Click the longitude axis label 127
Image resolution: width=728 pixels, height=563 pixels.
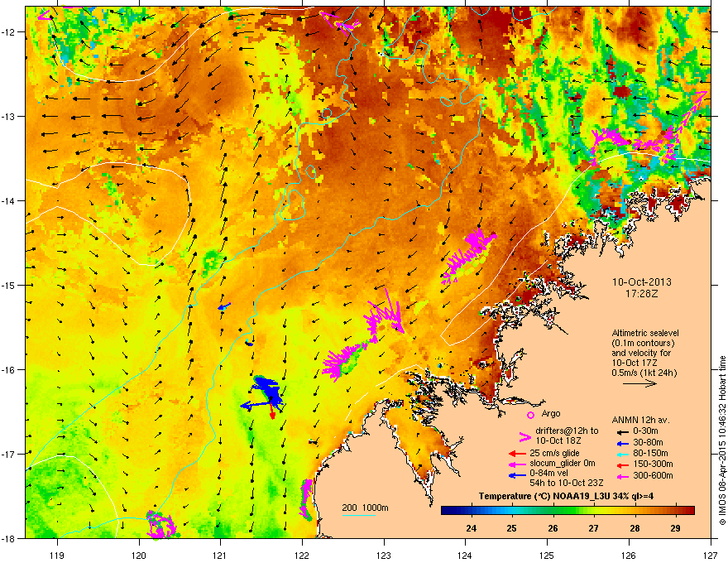[711, 555]
